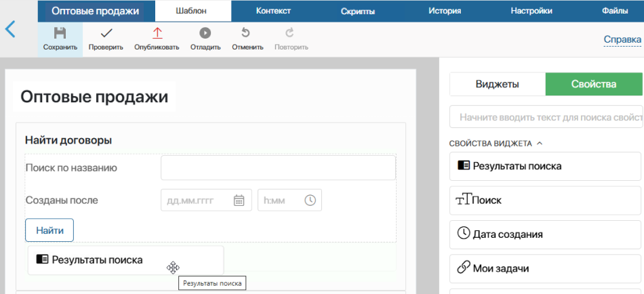Select the Результаты поиска property in panel
The height and width of the screenshot is (294, 644).
pos(546,166)
